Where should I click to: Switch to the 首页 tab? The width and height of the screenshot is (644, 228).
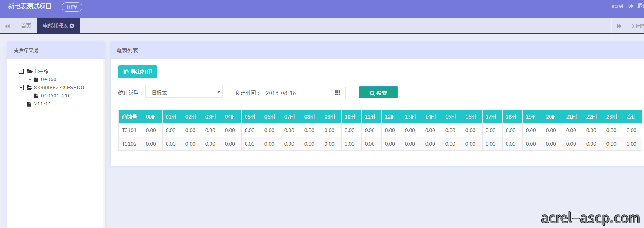pos(26,26)
